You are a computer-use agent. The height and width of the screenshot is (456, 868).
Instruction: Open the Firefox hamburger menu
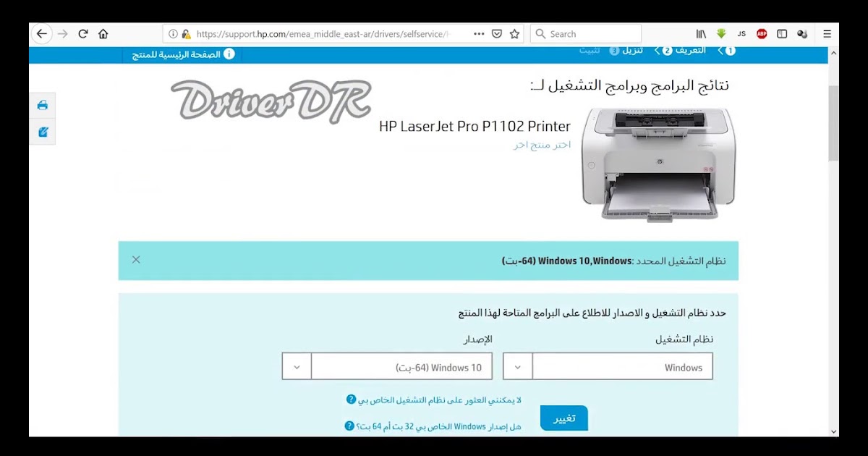pyautogui.click(x=827, y=34)
